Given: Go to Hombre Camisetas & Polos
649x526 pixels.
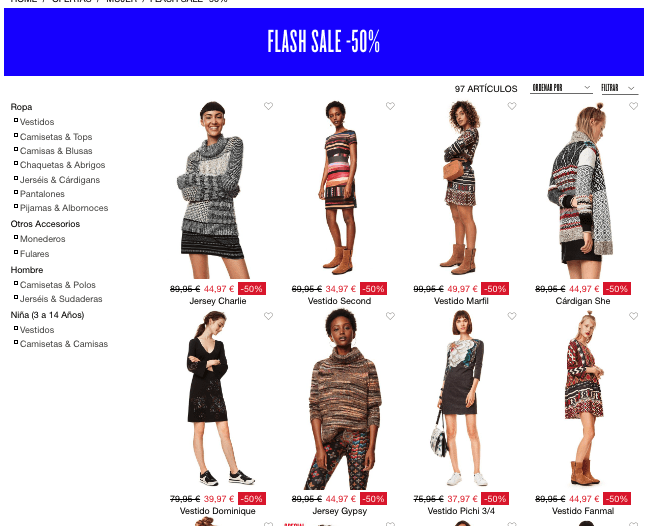Looking at the screenshot, I should pyautogui.click(x=58, y=285).
